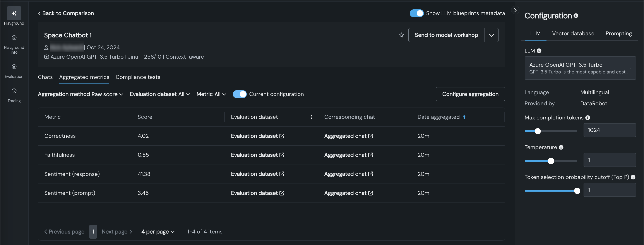Click the Max completion tokens info icon
Image resolution: width=644 pixels, height=245 pixels.
(x=588, y=118)
